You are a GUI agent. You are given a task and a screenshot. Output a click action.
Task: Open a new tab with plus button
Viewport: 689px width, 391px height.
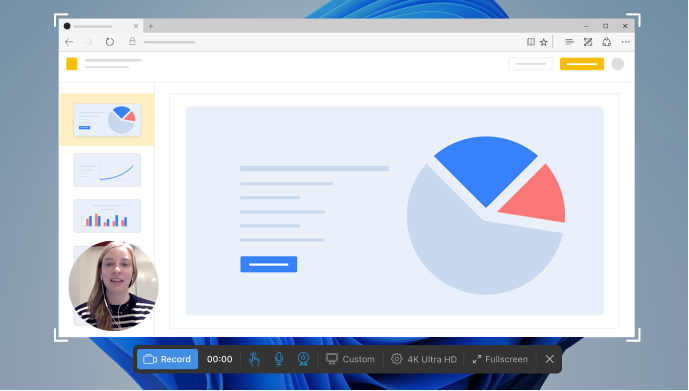(151, 26)
